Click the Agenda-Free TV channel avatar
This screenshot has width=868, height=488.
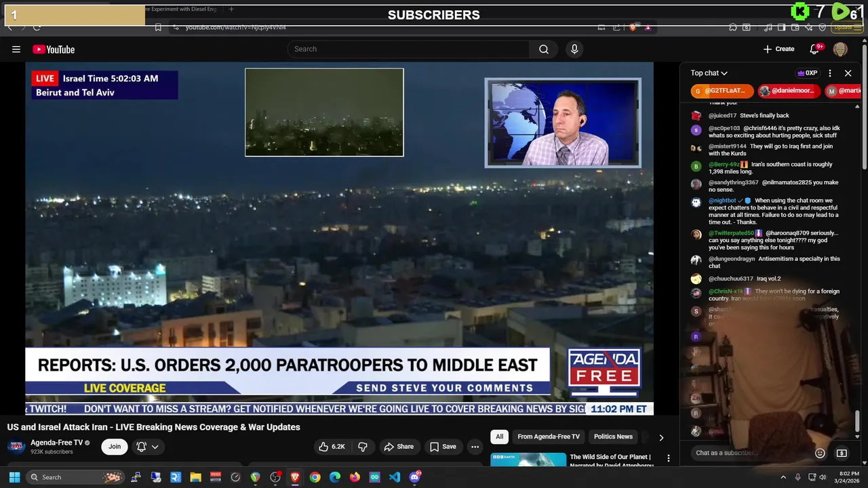coord(16,447)
